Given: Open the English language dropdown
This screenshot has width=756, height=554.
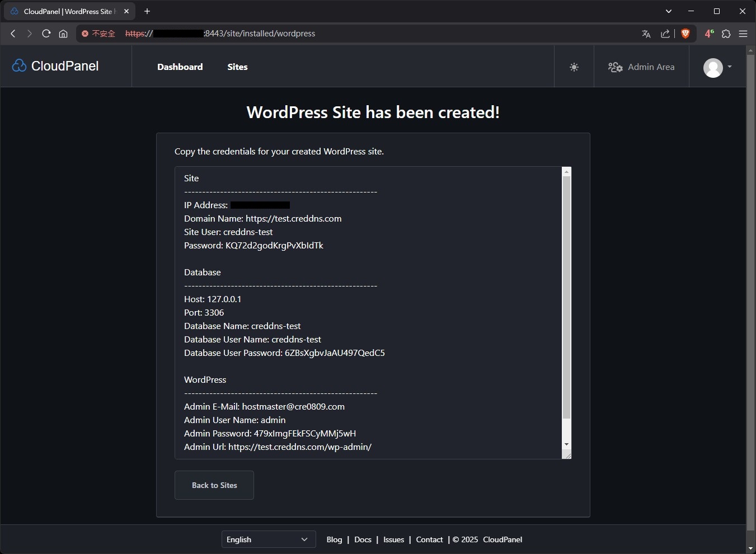Looking at the screenshot, I should click(x=269, y=539).
